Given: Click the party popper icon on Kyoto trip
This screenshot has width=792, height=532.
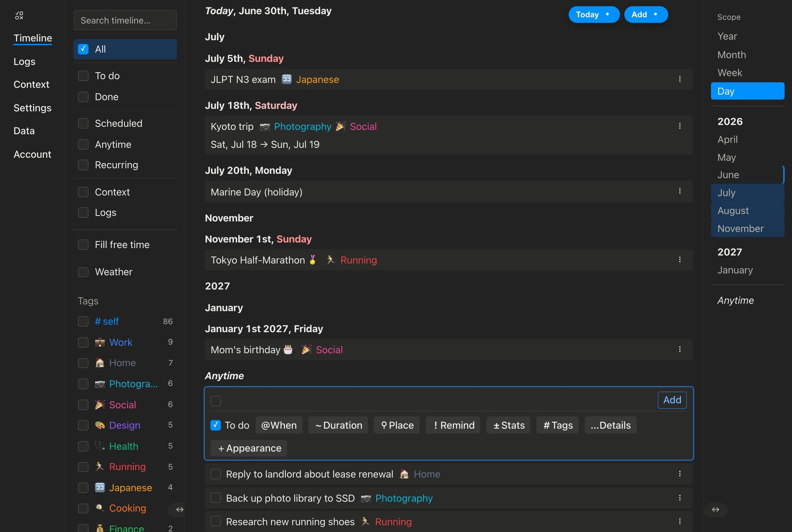Looking at the screenshot, I should tap(340, 126).
